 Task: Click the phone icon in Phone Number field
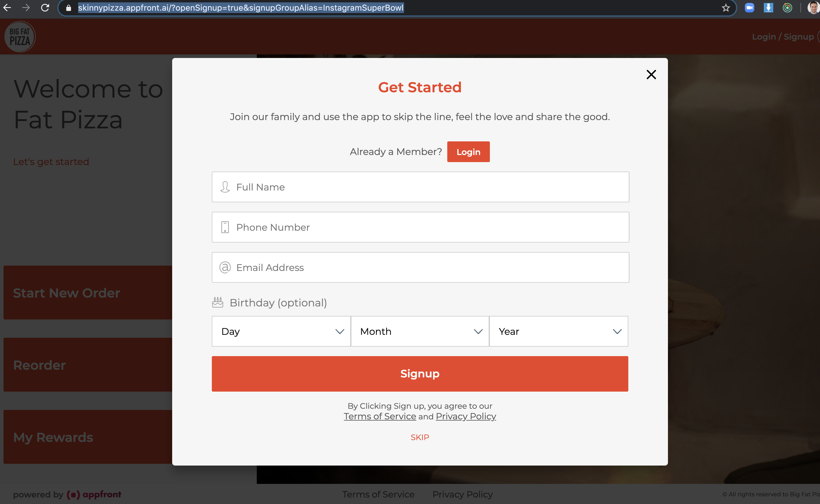click(225, 227)
